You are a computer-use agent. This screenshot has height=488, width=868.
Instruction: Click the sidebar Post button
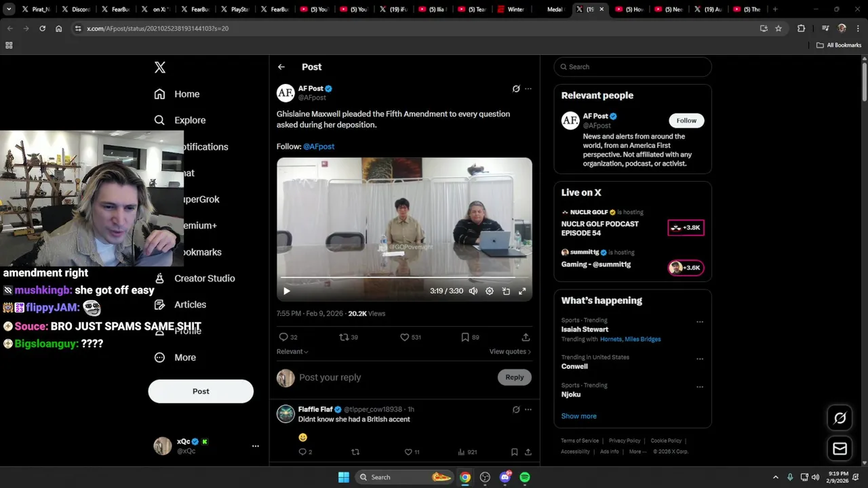pos(201,391)
